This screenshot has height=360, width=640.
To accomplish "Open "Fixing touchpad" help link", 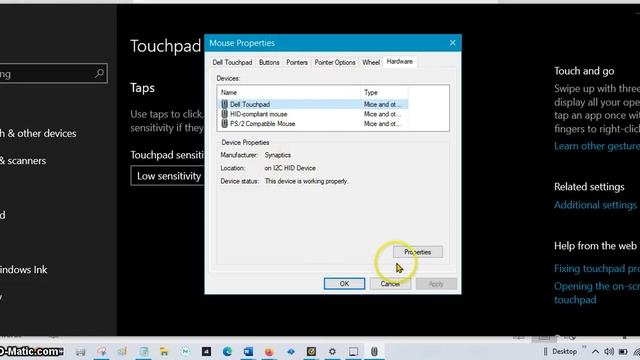I will coord(597,269).
